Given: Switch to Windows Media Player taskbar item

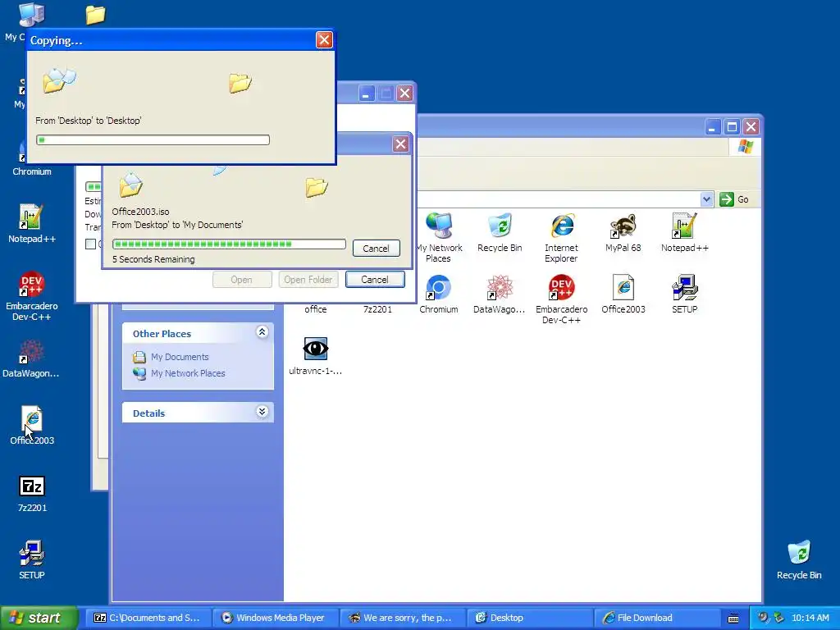Looking at the screenshot, I should click(x=275, y=619).
